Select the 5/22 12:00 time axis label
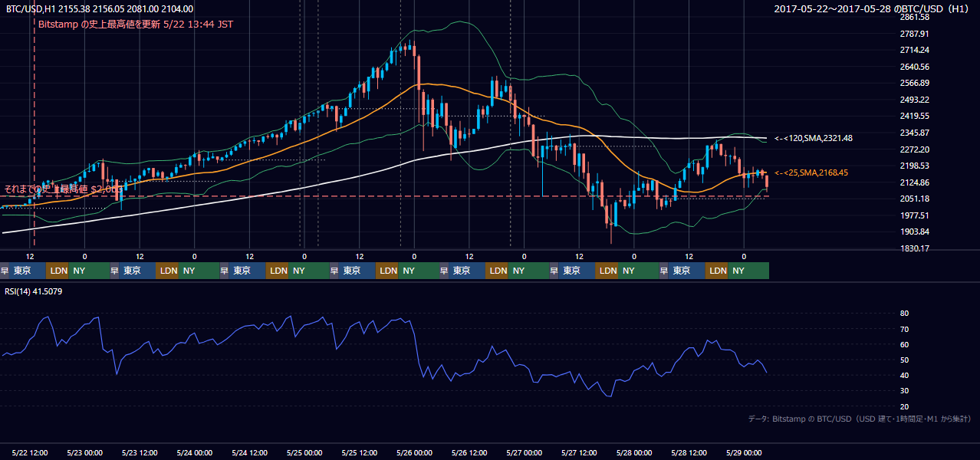Screen dimensions: 980x460 [x=31, y=452]
